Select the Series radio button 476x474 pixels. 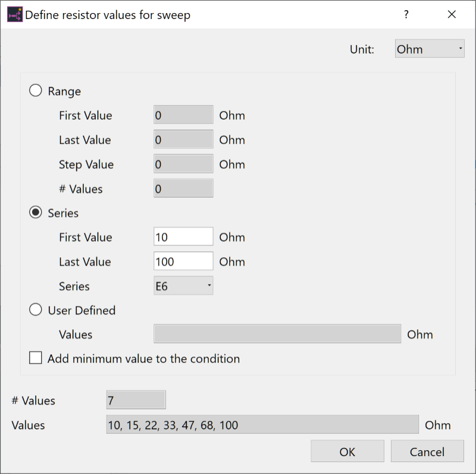36,213
